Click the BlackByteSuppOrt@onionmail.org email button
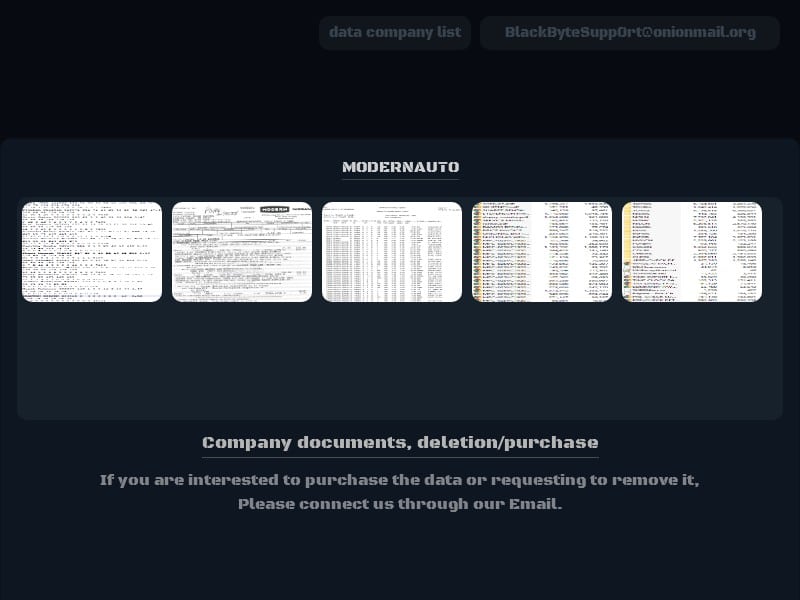This screenshot has width=800, height=600. (630, 33)
